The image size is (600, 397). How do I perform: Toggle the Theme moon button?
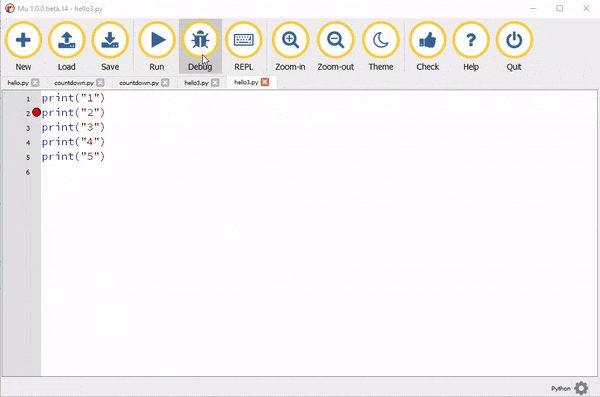pyautogui.click(x=381, y=46)
